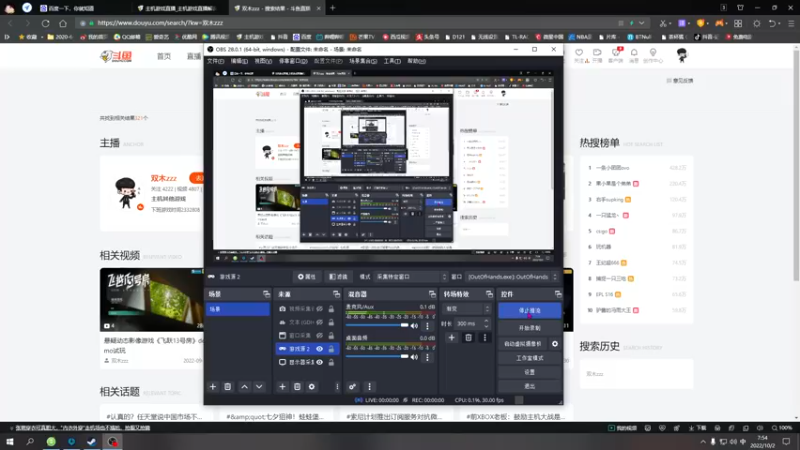Viewport: 800px width, 450px height.
Task: Open the Windows Start button
Action: point(10,442)
